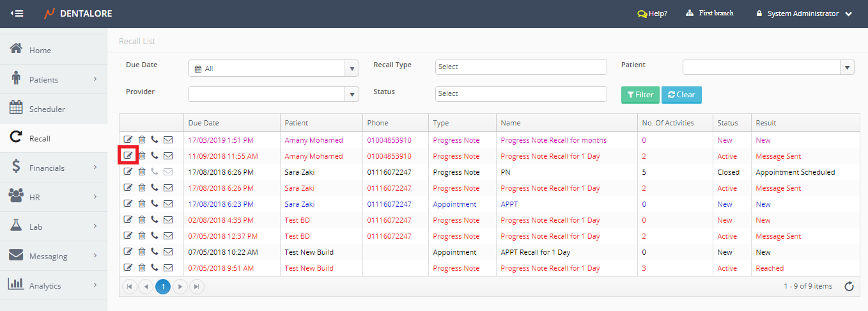Sort by the Due Date column header
The width and height of the screenshot is (868, 311).
click(x=203, y=123)
